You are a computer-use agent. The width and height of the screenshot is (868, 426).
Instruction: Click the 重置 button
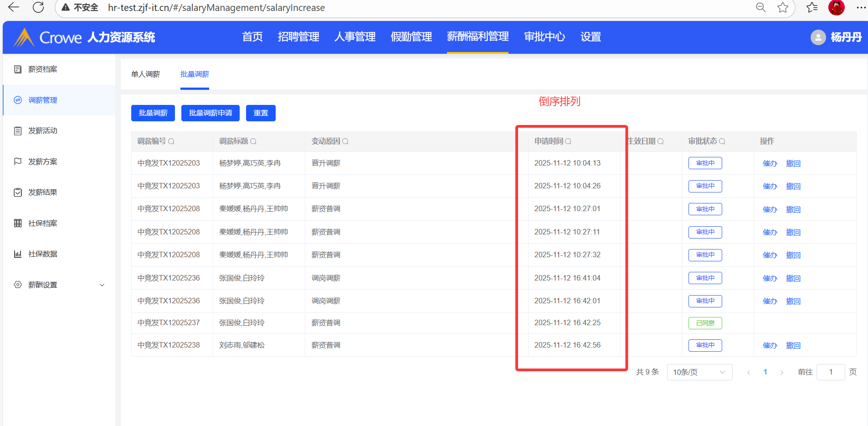261,113
